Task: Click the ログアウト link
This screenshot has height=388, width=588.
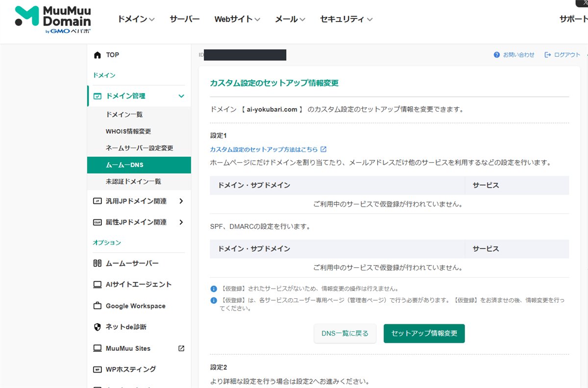Action: [567, 55]
